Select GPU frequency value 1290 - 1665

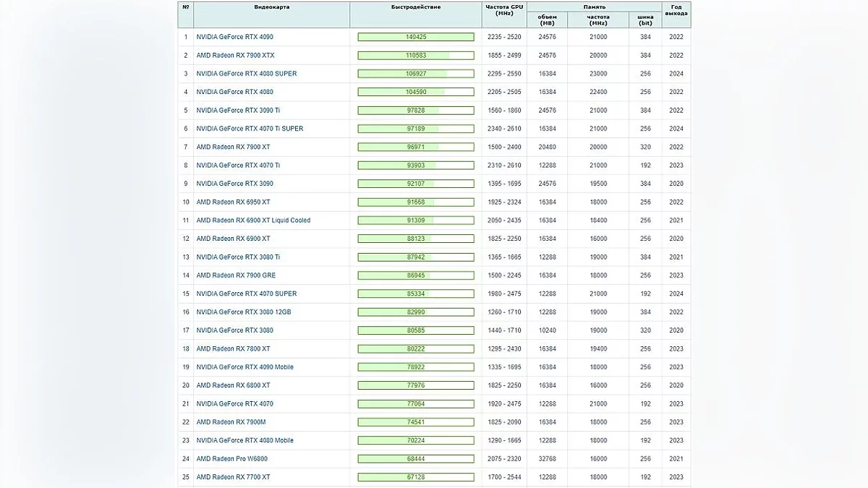click(x=504, y=440)
